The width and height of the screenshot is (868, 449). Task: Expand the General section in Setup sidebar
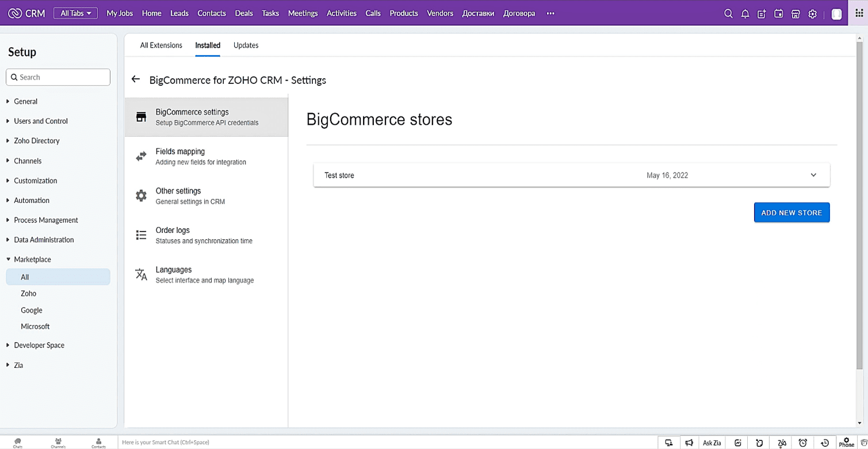(26, 101)
